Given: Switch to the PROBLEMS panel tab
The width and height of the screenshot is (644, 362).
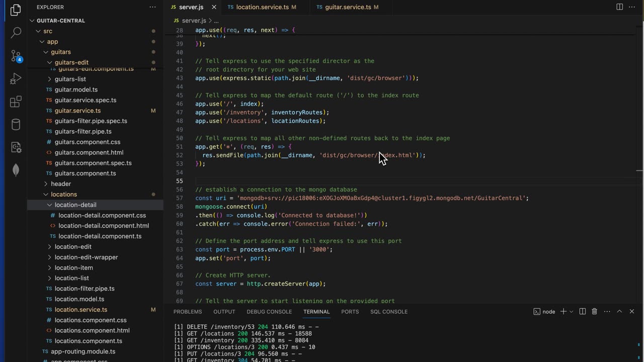Looking at the screenshot, I should pyautogui.click(x=188, y=312).
